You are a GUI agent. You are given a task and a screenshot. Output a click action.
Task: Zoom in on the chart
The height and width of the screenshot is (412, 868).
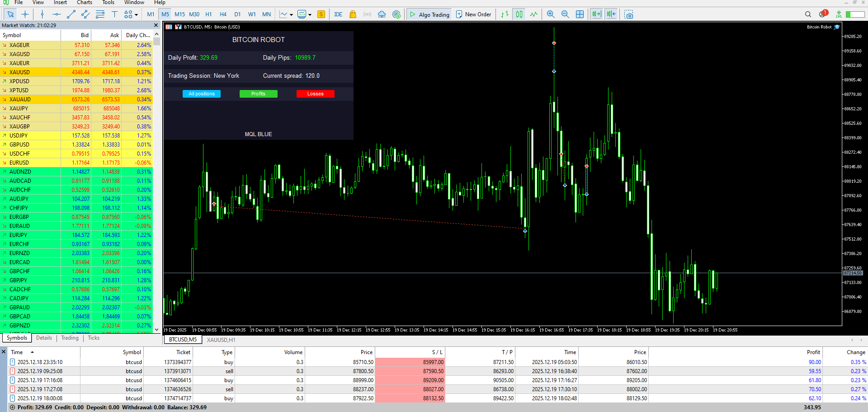click(x=551, y=14)
